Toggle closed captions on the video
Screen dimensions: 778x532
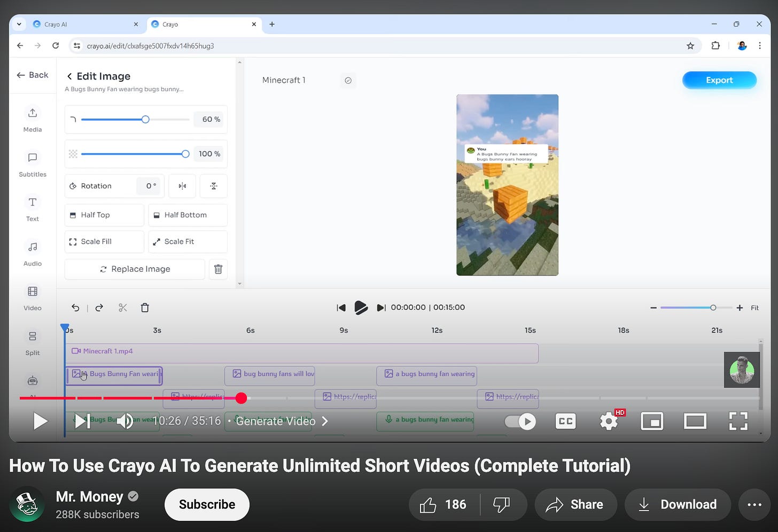coord(566,421)
